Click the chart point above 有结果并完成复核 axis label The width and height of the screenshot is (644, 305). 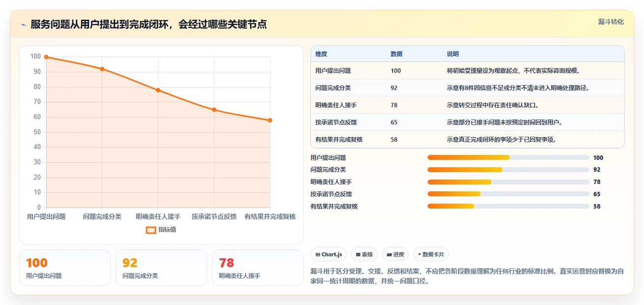click(x=270, y=120)
